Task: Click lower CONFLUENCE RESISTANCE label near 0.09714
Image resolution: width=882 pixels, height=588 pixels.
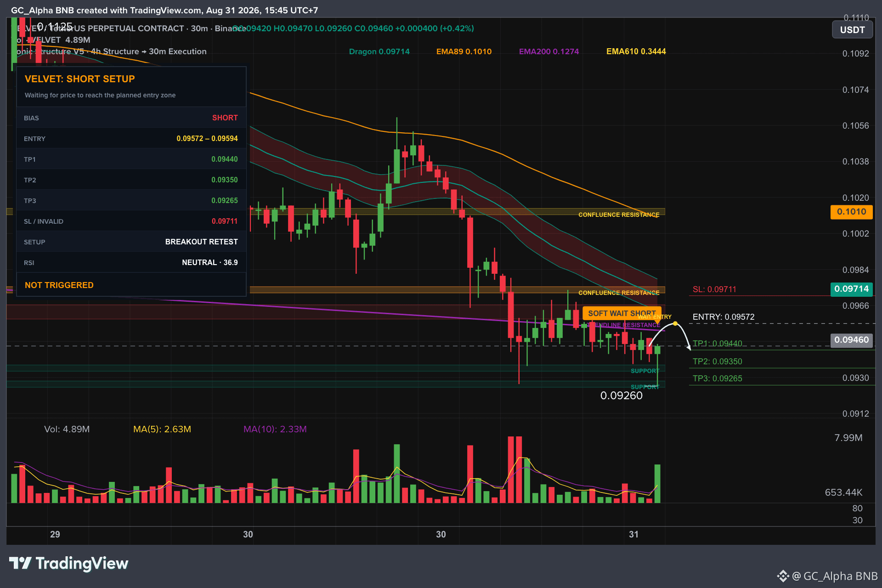Action: click(x=618, y=293)
